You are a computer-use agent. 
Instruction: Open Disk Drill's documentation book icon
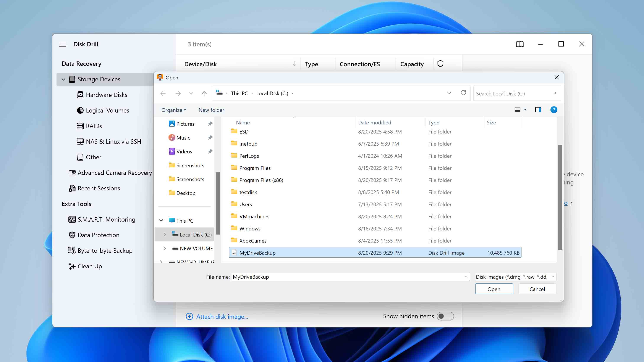click(520, 44)
